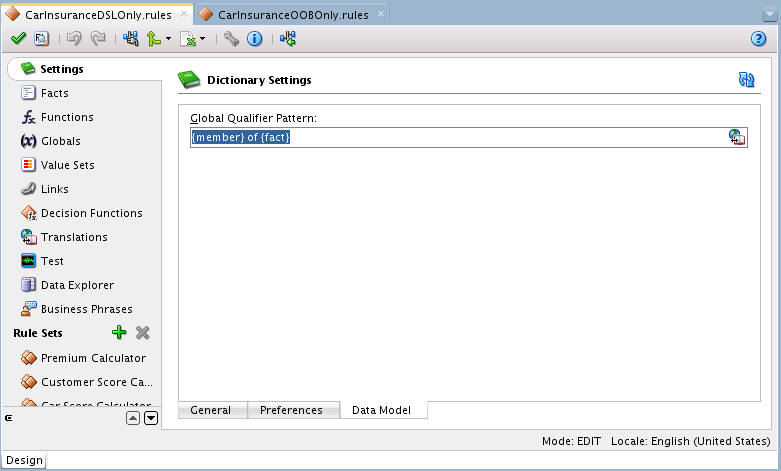Open the Facts section
The height and width of the screenshot is (471, 781).
(x=55, y=93)
